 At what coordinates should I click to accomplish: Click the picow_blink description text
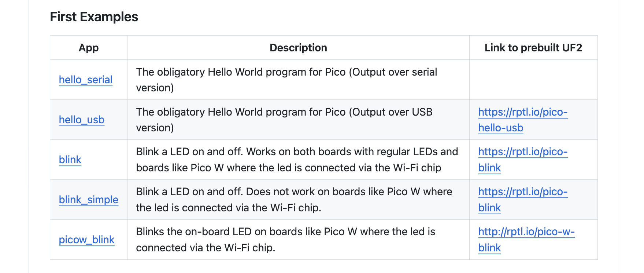tap(286, 240)
